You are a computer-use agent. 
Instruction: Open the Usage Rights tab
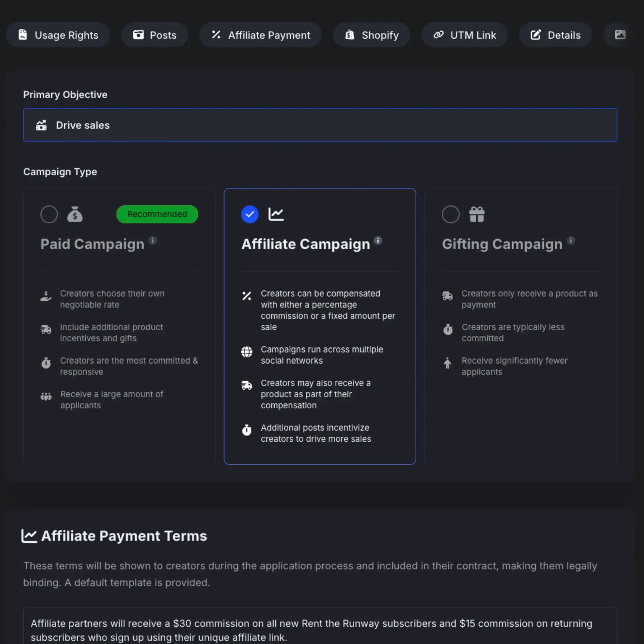coord(58,35)
